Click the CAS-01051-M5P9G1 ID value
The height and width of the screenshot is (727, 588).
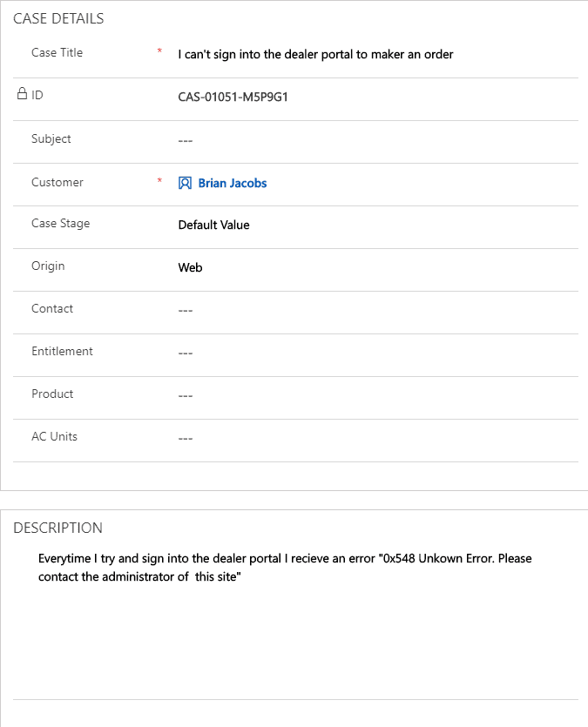233,97
